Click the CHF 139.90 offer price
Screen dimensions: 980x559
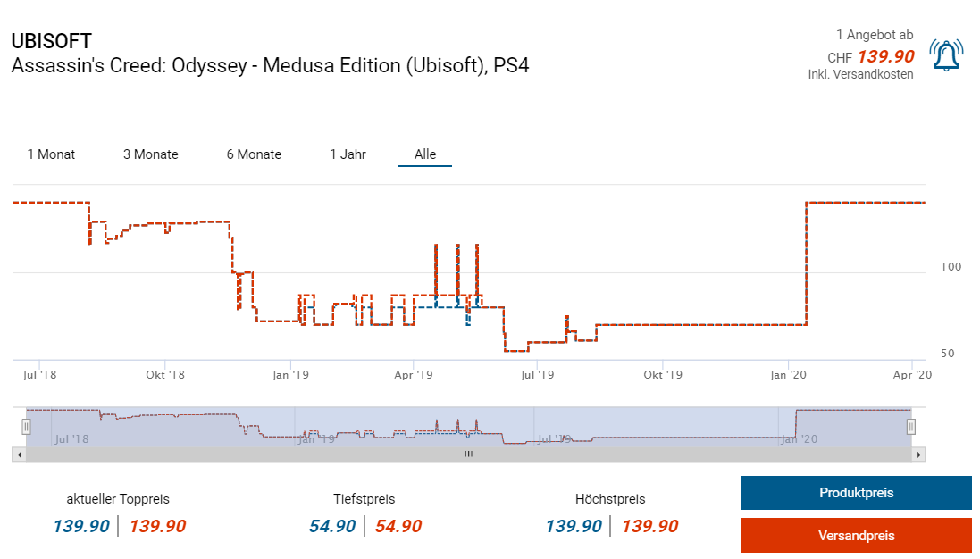(885, 56)
